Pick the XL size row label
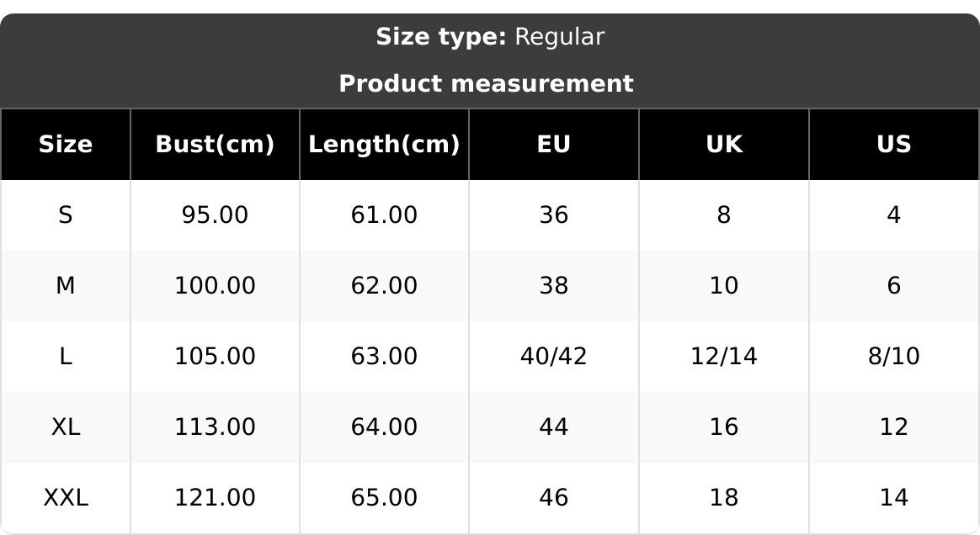This screenshot has height=535, width=980. [x=66, y=427]
